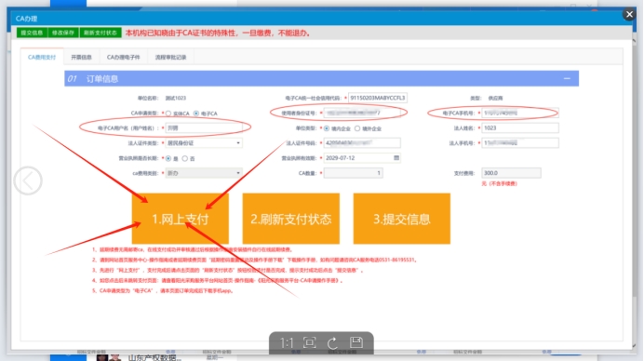
Task: Close the image viewer with X icon
Action: (629, 14)
